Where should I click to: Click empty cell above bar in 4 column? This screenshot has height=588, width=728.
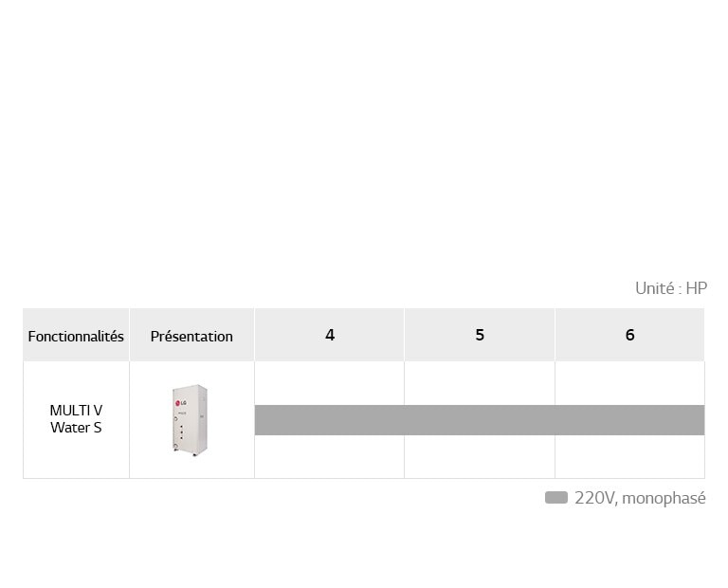point(329,383)
